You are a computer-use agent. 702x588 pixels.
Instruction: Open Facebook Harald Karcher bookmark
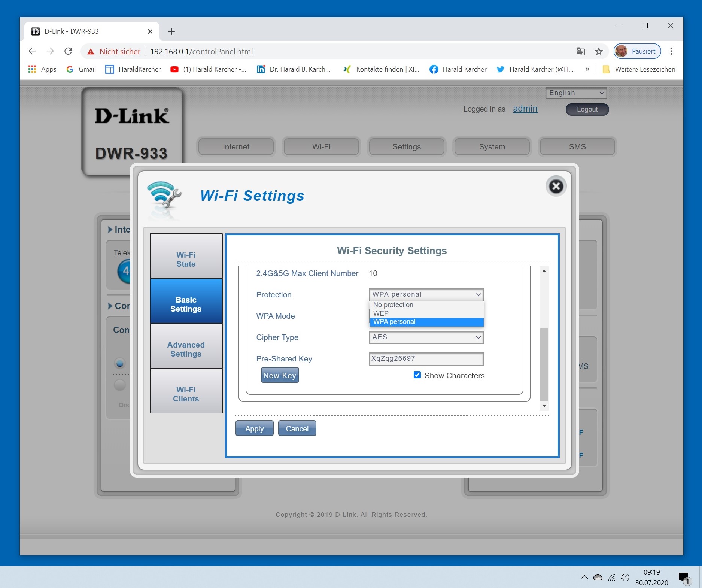pyautogui.click(x=458, y=69)
